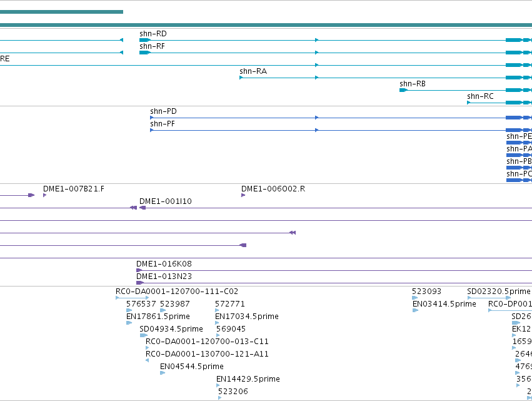
Task: Click the SD04934.5prime EST glyph
Action: (x=143, y=335)
